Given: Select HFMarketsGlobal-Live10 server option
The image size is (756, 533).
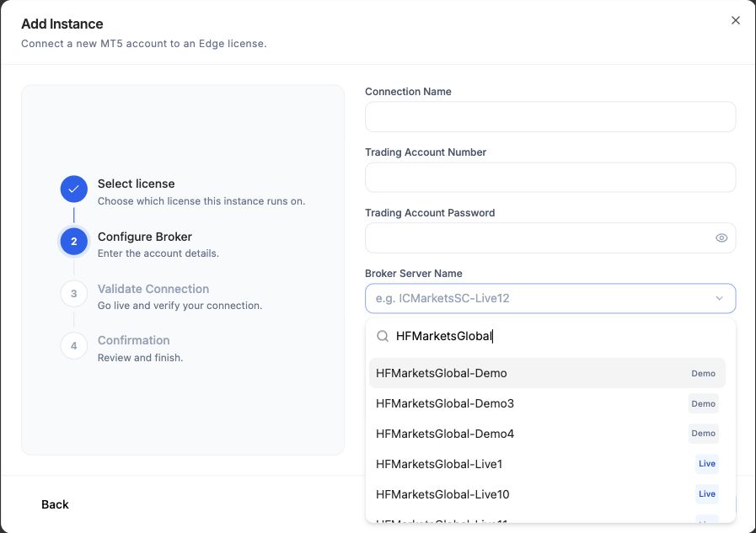Looking at the screenshot, I should (x=547, y=494).
